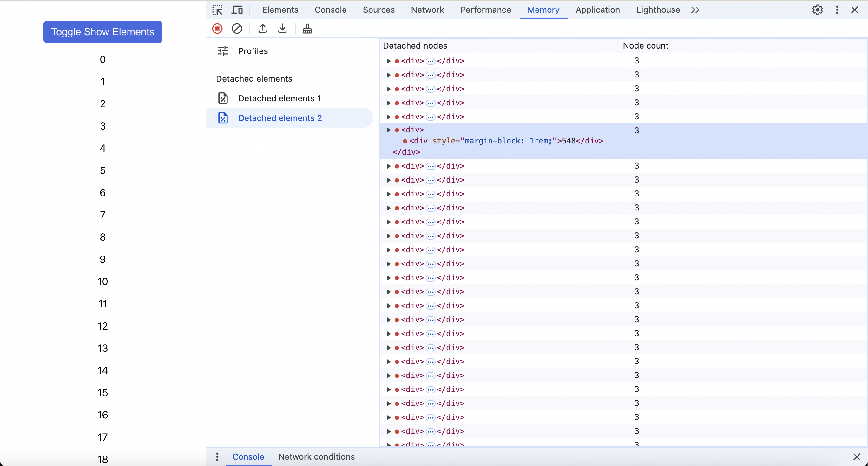Expand the third detached div node

[389, 89]
